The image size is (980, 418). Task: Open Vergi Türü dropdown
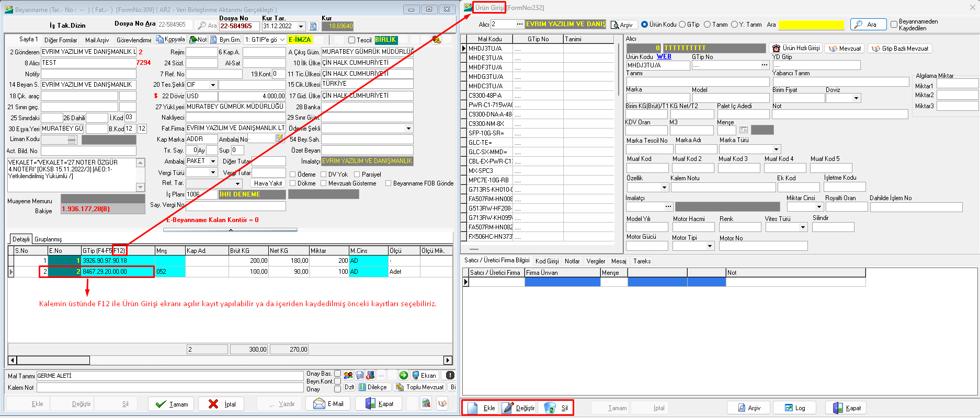coord(213,172)
